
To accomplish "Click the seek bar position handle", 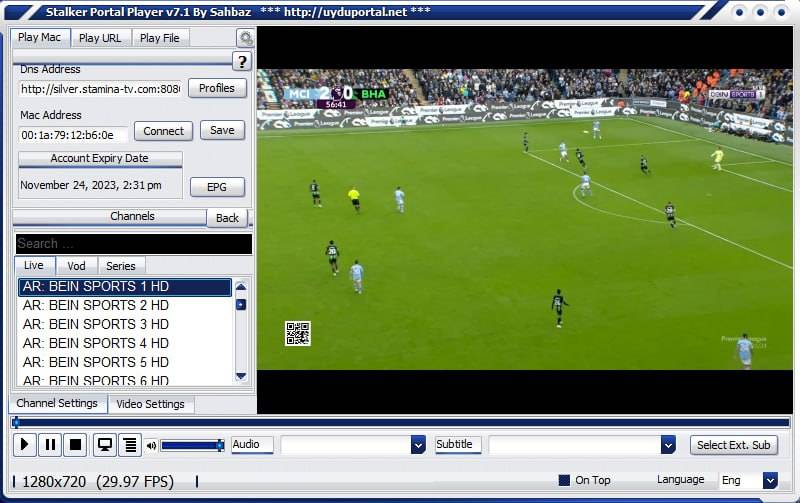I will 16,422.
